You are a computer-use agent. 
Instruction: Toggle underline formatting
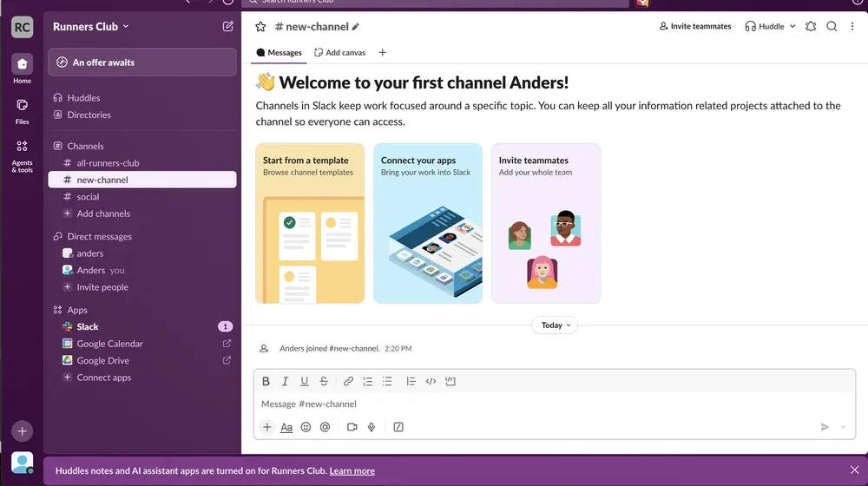(304, 381)
